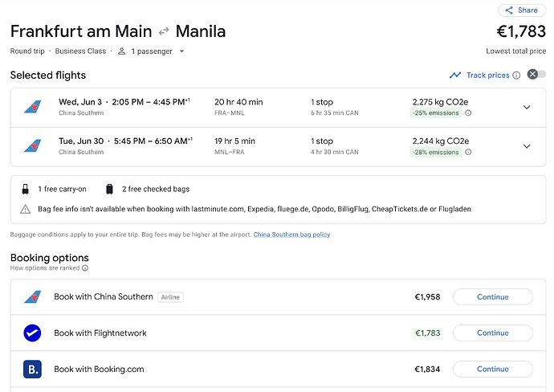
Task: Click the 'Booking options' heading
Action: click(x=50, y=258)
